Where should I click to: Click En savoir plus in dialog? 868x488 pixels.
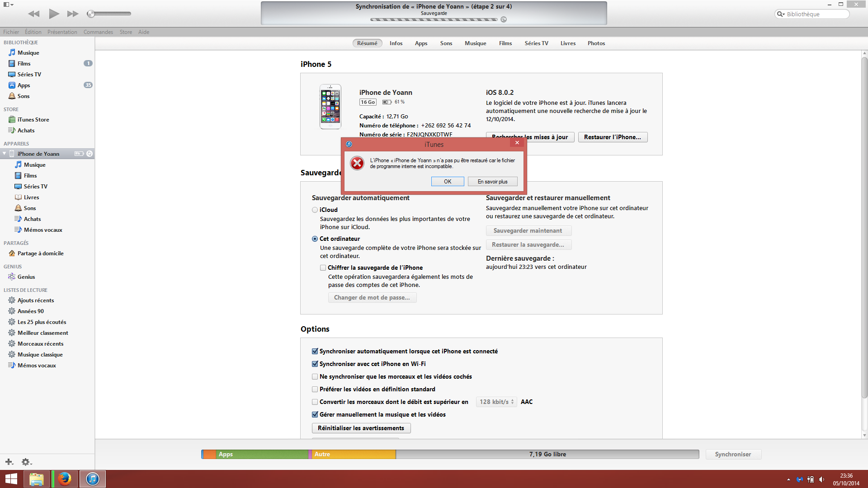[493, 182]
